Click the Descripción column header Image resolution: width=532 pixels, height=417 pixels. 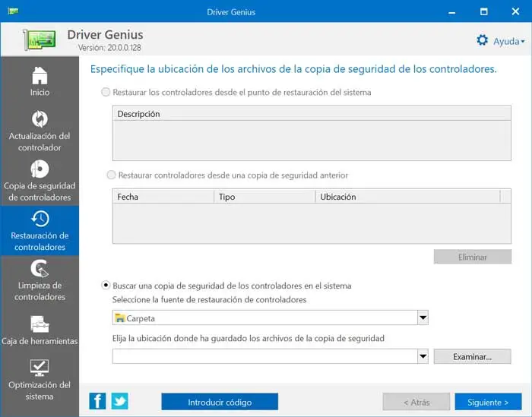(x=312, y=114)
